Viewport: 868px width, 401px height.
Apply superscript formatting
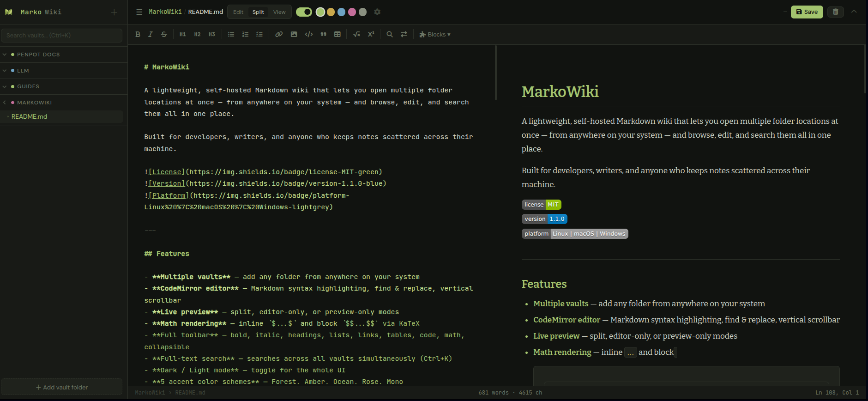coord(371,34)
